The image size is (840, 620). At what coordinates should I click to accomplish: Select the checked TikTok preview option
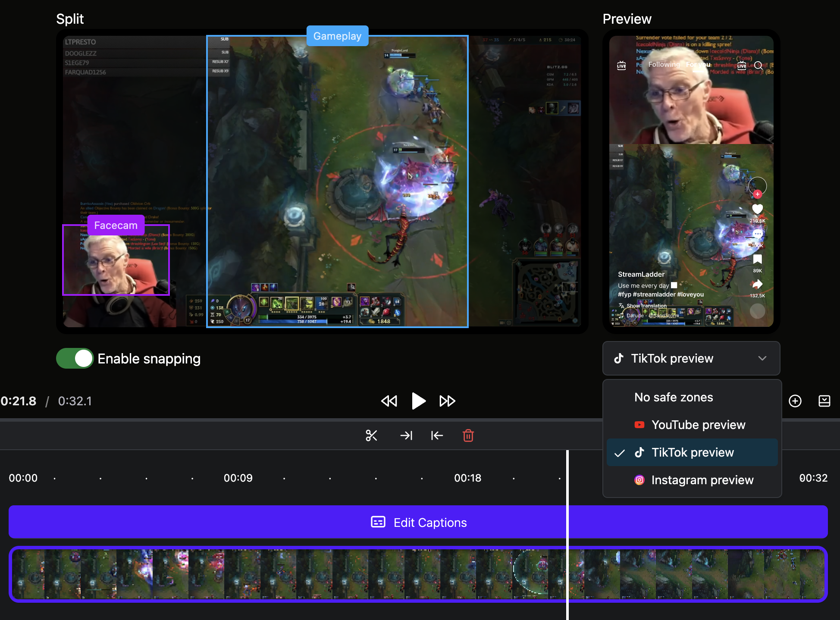pos(692,452)
